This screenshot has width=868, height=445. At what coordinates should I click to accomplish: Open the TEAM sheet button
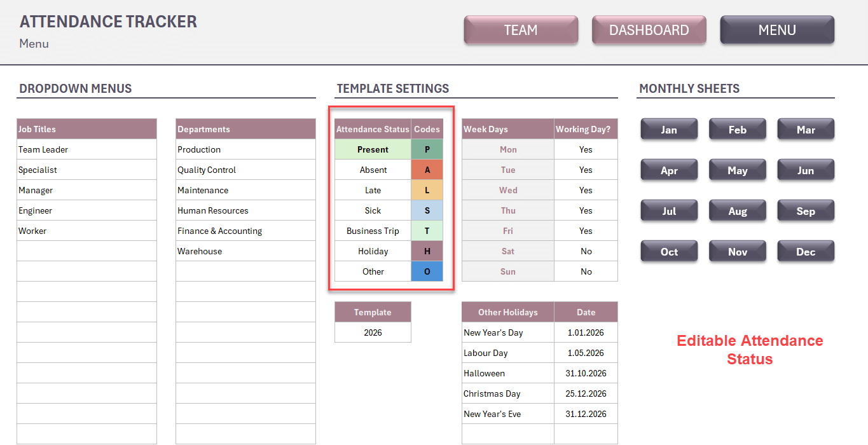coord(521,30)
